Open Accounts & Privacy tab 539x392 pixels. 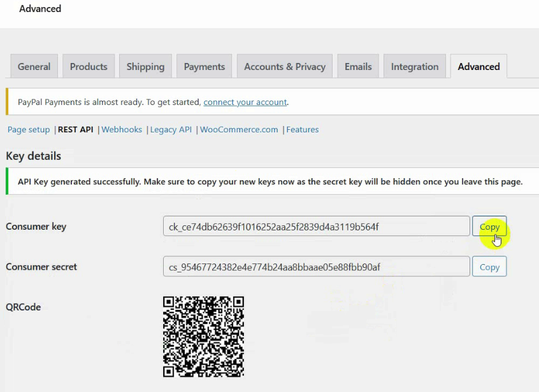pyautogui.click(x=285, y=66)
